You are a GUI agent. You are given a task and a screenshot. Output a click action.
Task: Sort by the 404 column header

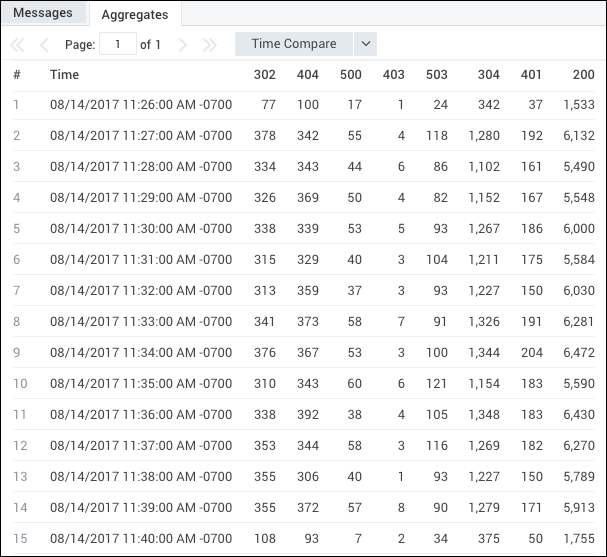[308, 75]
